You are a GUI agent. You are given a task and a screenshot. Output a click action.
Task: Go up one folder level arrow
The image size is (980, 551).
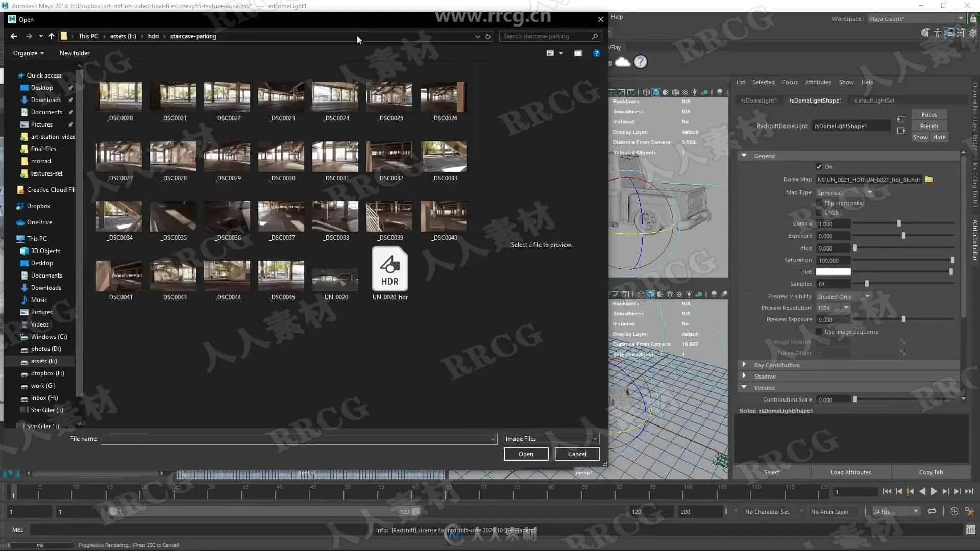(x=51, y=36)
